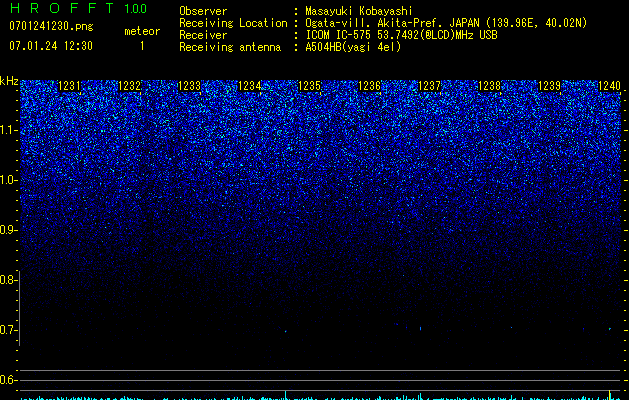This screenshot has width=629, height=400.
Task: Click the kHz axis unit label
Action: [x=9, y=81]
